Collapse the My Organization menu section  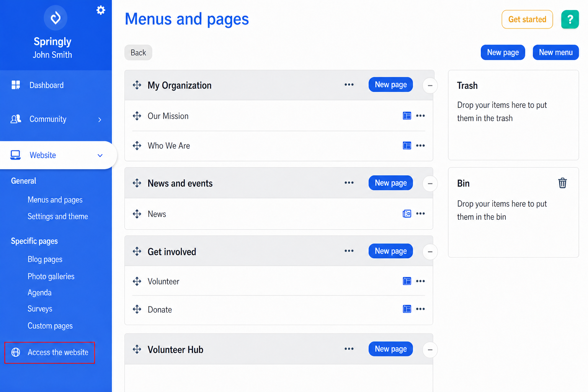(430, 85)
